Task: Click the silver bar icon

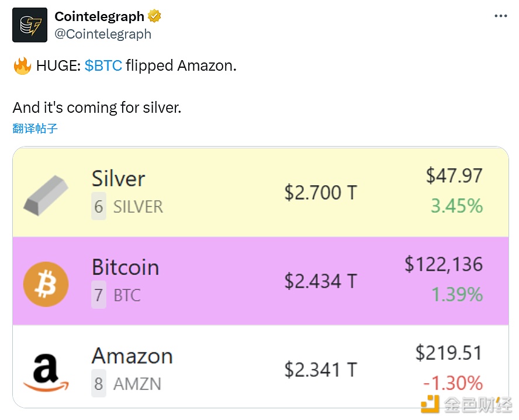Action: coord(46,193)
